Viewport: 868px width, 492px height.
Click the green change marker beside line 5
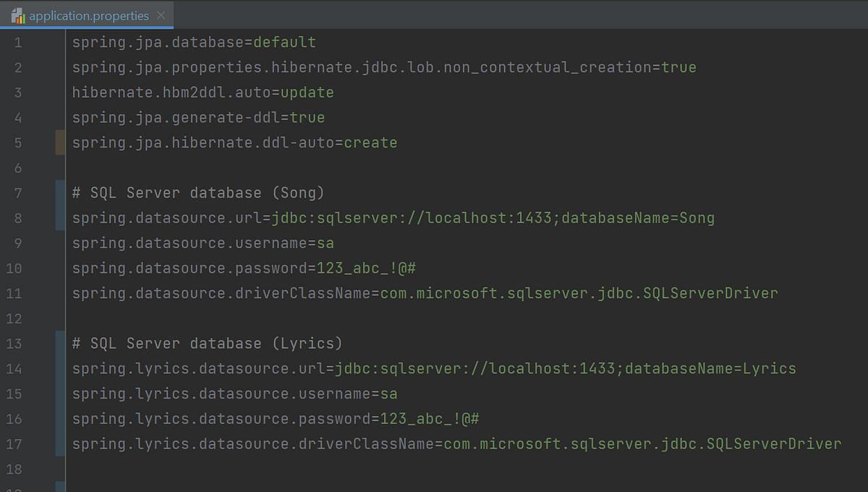(61, 143)
